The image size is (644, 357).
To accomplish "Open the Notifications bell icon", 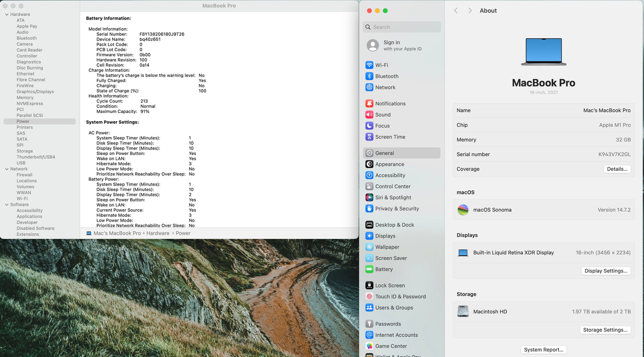I will click(369, 103).
